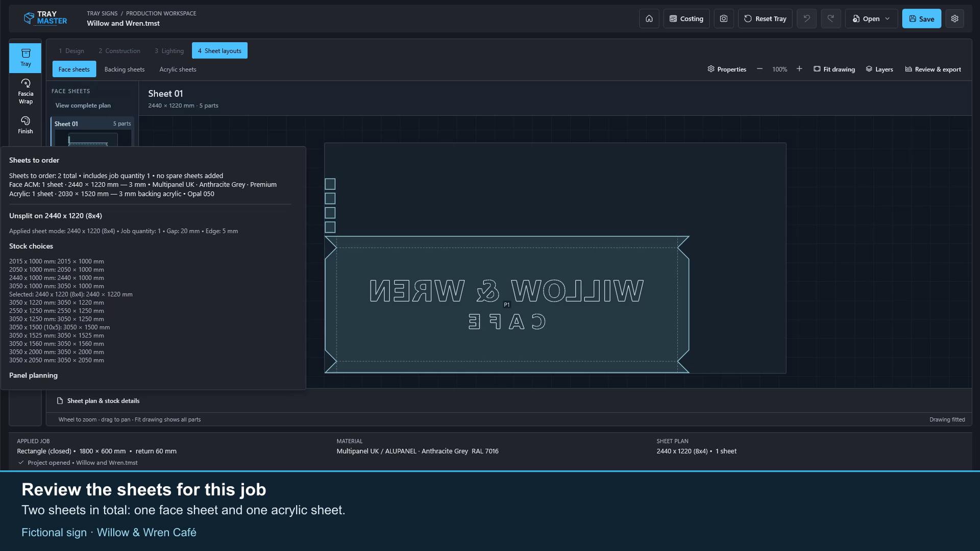Take a snapshot with the camera icon

point(723,18)
